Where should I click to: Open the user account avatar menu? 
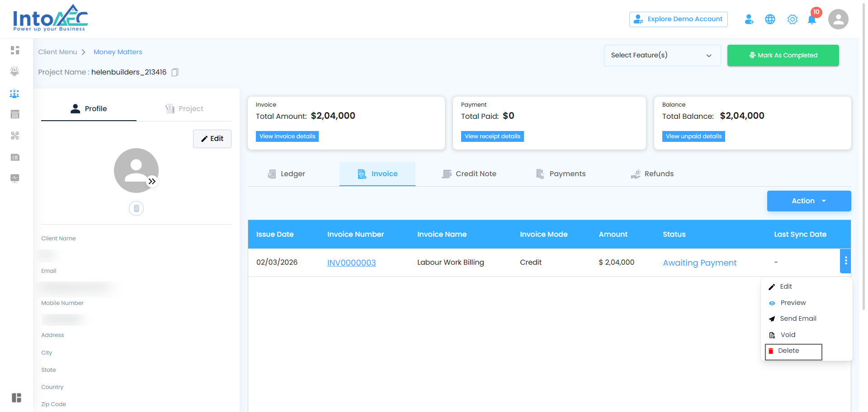click(838, 19)
